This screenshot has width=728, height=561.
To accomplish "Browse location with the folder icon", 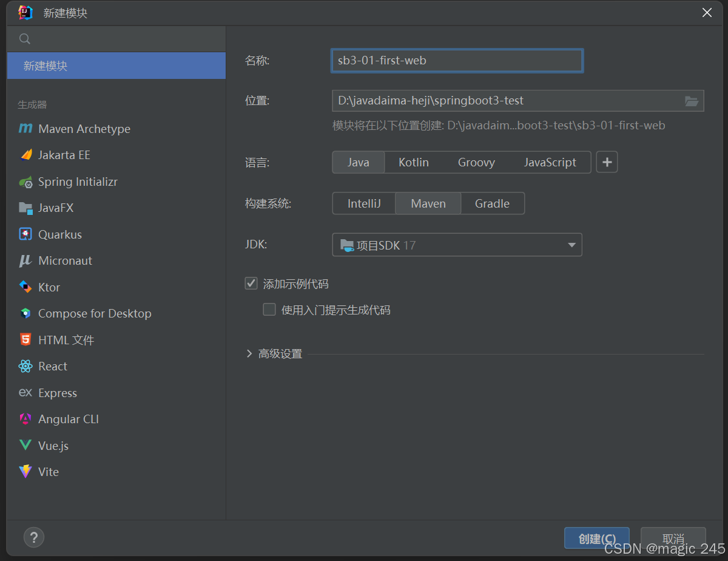I will (x=692, y=101).
